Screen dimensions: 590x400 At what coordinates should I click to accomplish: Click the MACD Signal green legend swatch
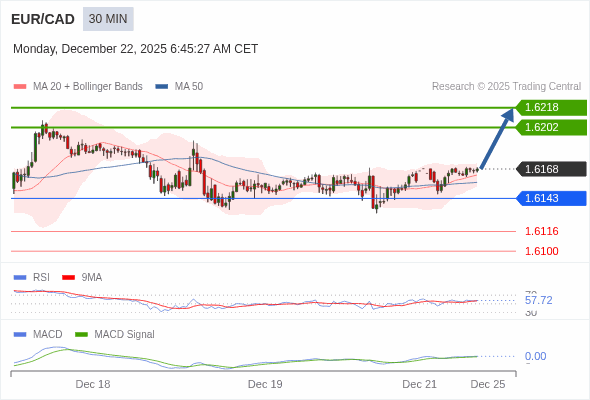[x=81, y=335]
